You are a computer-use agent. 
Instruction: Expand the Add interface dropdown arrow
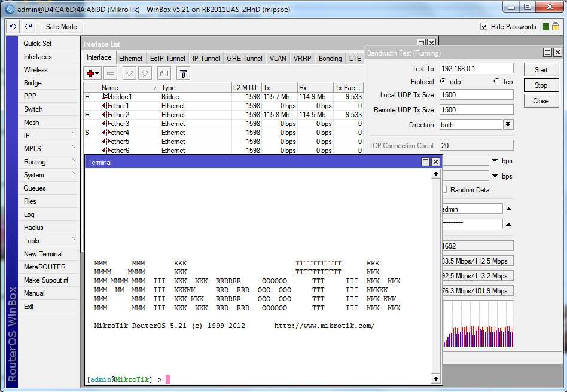coord(96,73)
